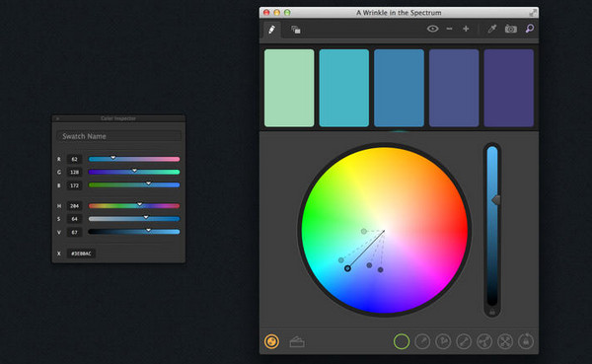Click the camera image icon
The height and width of the screenshot is (364, 592).
[511, 29]
